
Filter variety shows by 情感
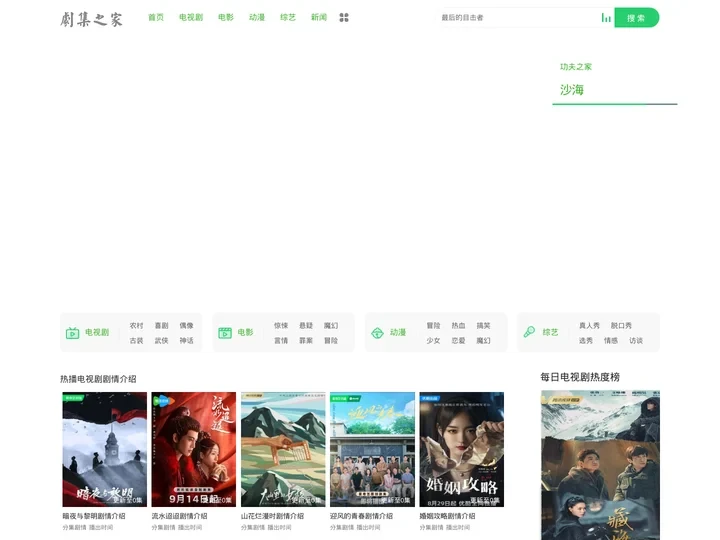[611, 341]
